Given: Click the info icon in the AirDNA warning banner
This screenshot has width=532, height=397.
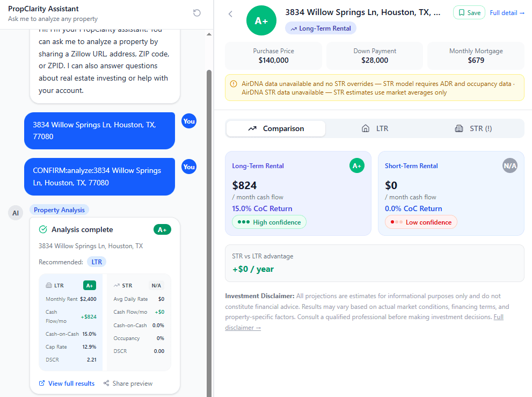Looking at the screenshot, I should click(x=234, y=83).
